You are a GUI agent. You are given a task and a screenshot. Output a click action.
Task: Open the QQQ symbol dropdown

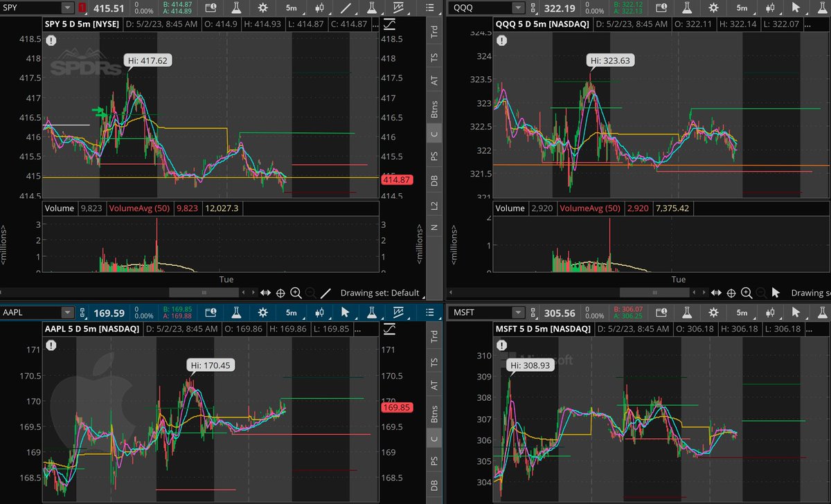point(517,8)
